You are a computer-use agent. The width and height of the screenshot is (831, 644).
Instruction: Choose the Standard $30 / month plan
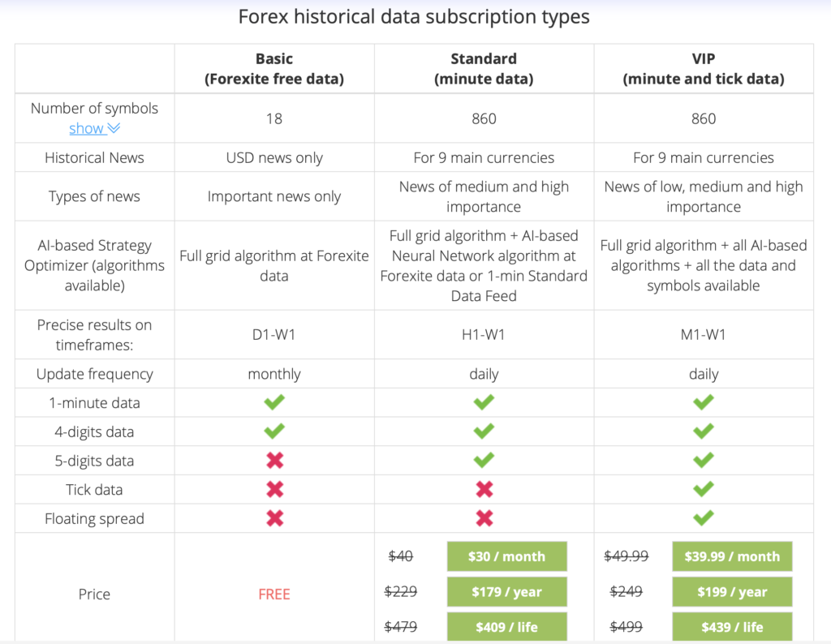click(x=506, y=556)
